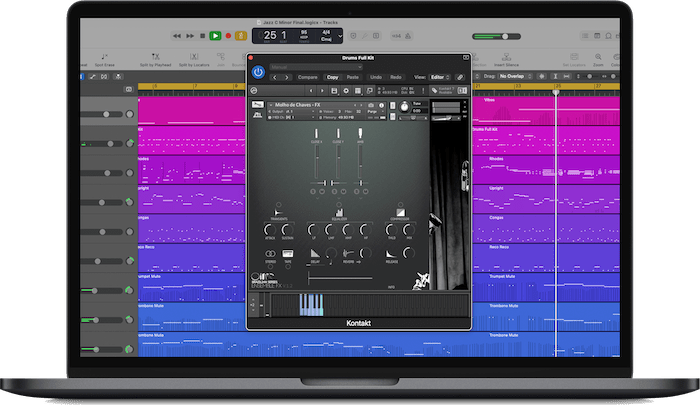The image size is (700, 405).
Task: Click highlighted blue keys on Kontakt keyboard
Action: pos(311,305)
